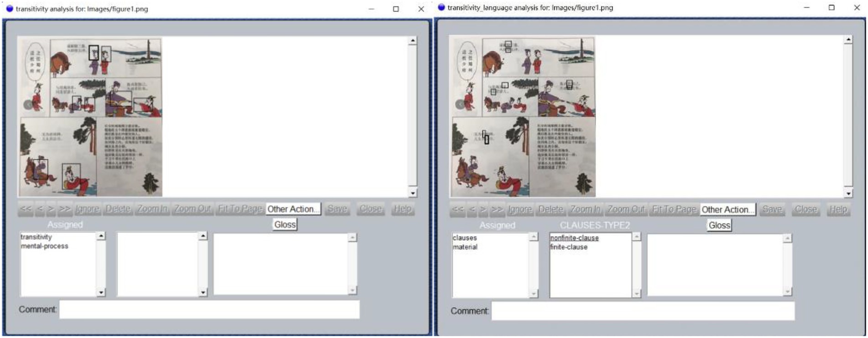868x338 pixels.
Task: Click Zoom Out in the transitivity analysis window
Action: point(193,209)
